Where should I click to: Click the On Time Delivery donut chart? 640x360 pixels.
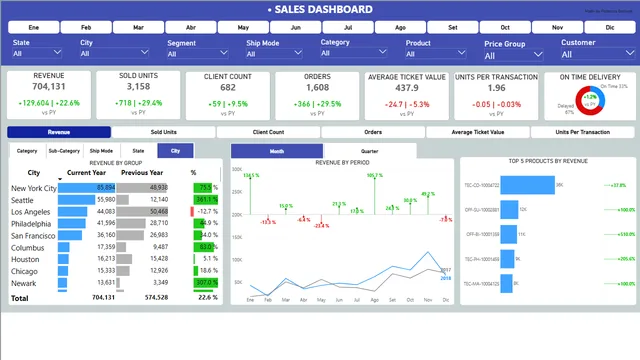[x=590, y=100]
